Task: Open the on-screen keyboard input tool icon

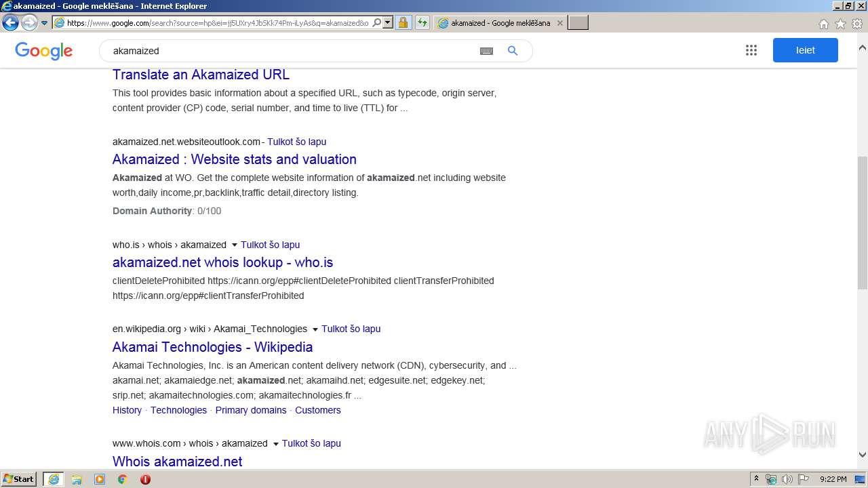Action: (486, 51)
